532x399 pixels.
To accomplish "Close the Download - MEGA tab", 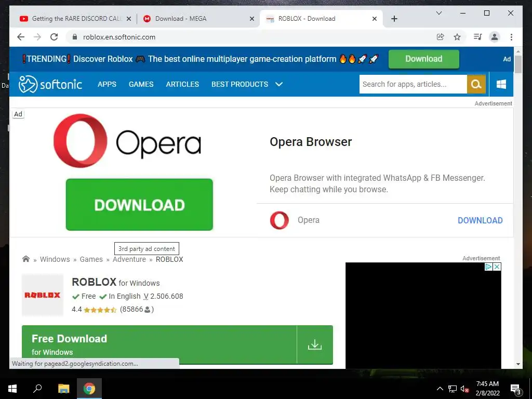I will (252, 19).
